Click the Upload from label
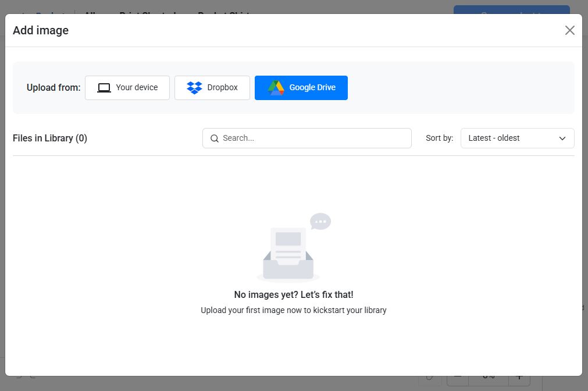Viewport: 588px width, 391px height. (x=54, y=88)
